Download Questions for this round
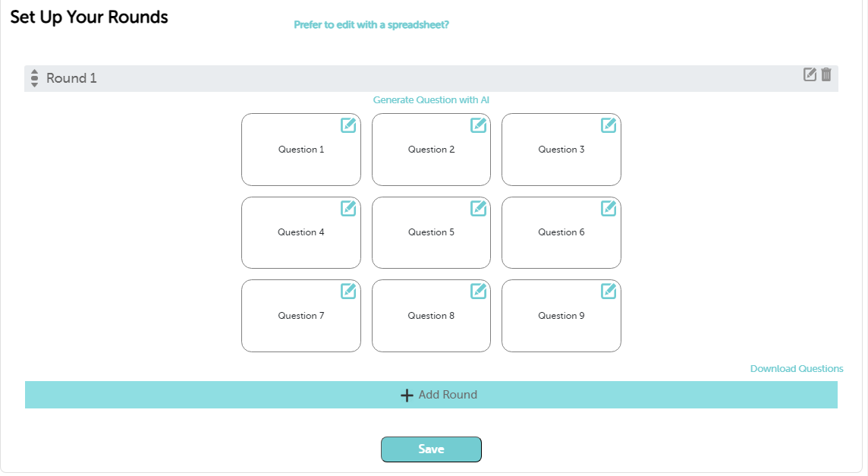Viewport: 868px width, 476px height. click(797, 369)
